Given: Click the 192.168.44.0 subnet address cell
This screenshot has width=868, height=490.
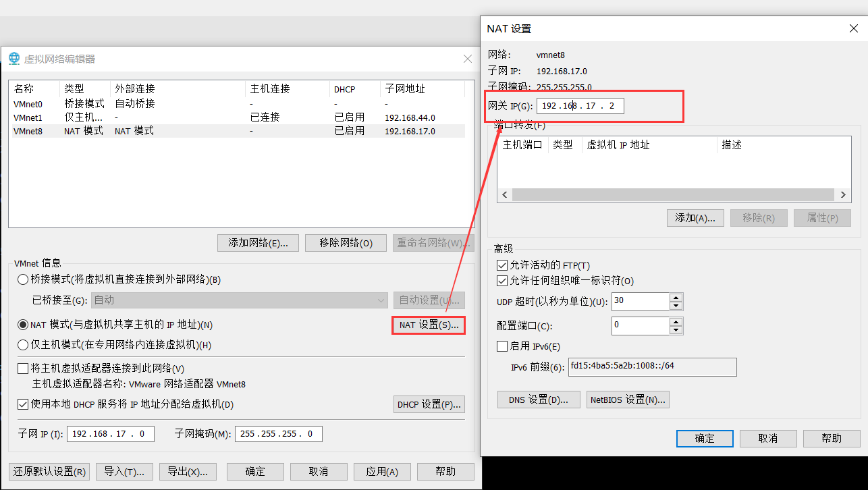Looking at the screenshot, I should (410, 117).
